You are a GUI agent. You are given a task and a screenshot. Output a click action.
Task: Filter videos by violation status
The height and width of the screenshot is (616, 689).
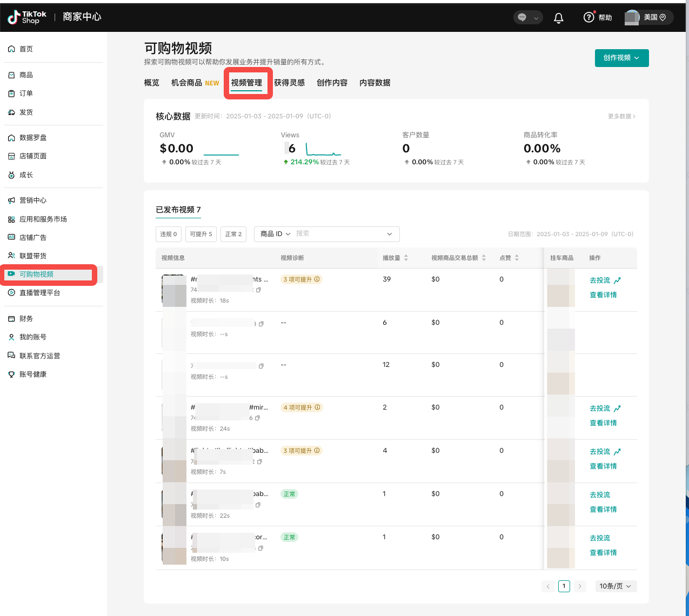tap(168, 234)
